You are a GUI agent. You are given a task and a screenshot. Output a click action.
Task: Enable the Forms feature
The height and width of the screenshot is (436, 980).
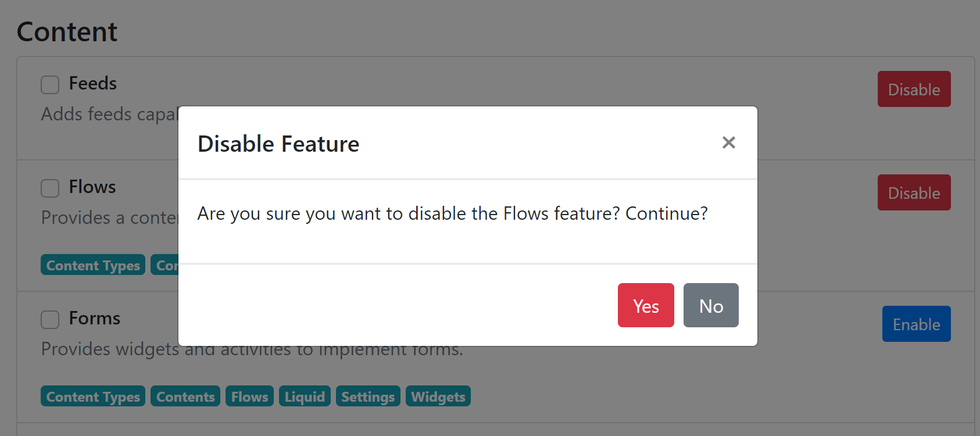click(916, 324)
